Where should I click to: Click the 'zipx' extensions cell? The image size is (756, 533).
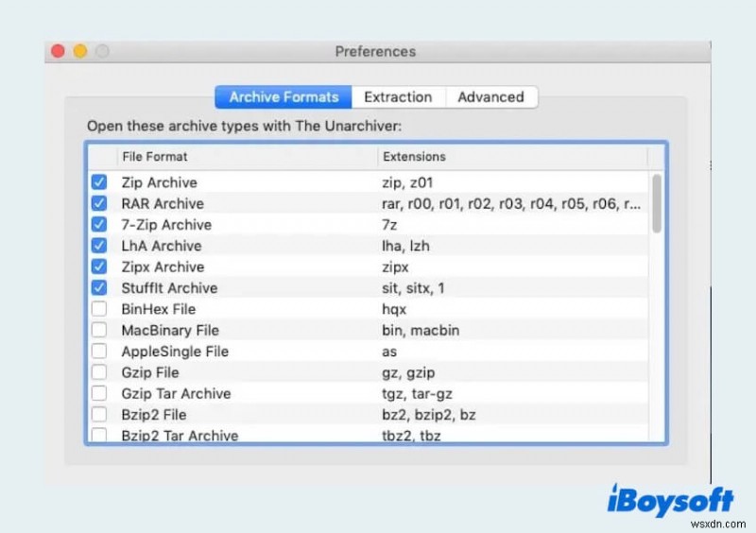coord(395,267)
